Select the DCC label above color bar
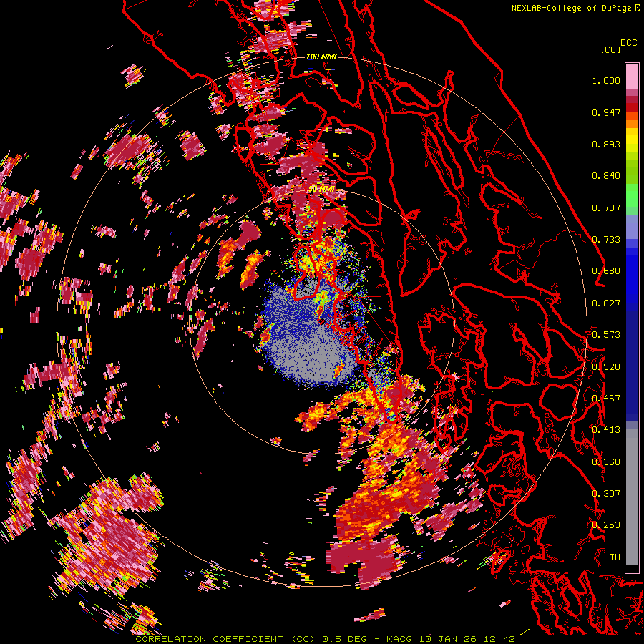 628,43
